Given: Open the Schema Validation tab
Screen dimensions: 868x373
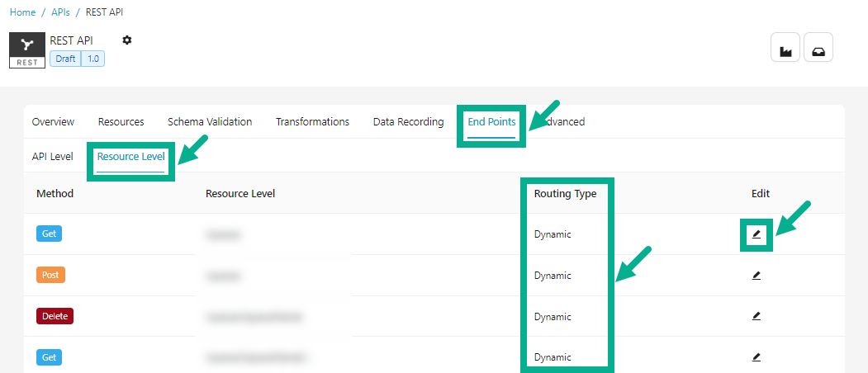Looking at the screenshot, I should tap(210, 122).
